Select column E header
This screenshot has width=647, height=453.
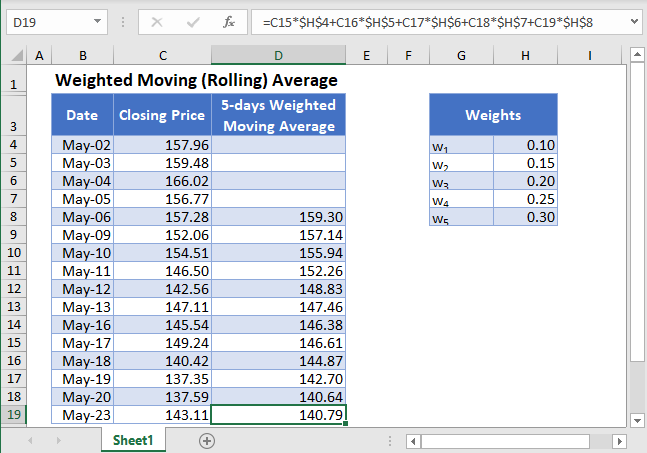(366, 55)
